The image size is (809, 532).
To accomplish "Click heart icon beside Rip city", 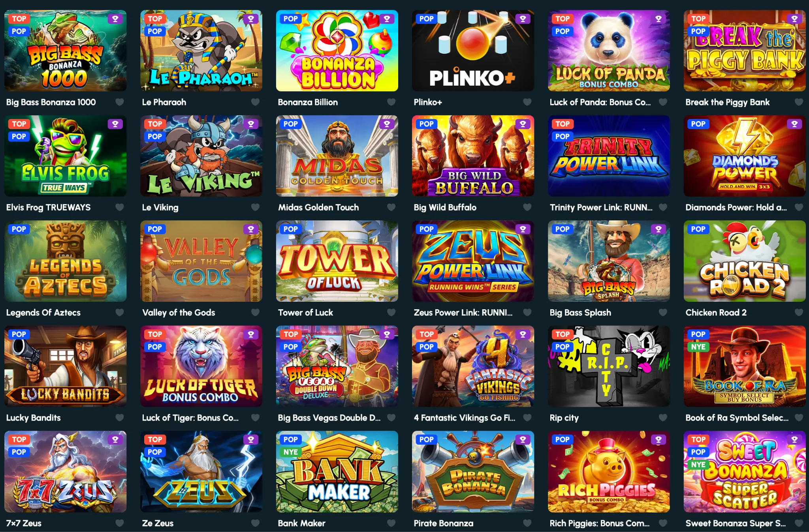I will pyautogui.click(x=663, y=417).
